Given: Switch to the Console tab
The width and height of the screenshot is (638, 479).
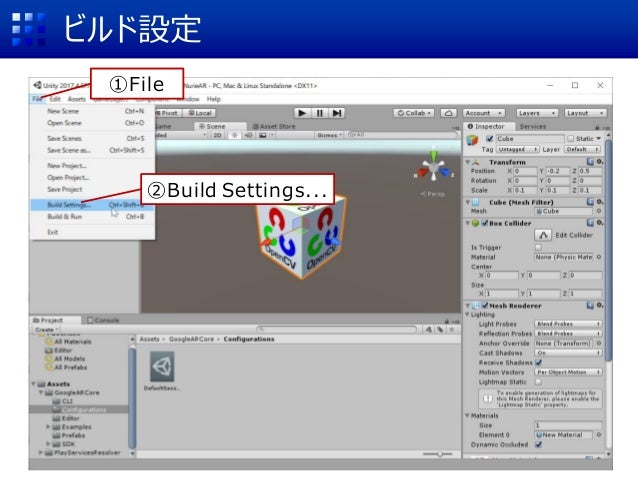Looking at the screenshot, I should (103, 320).
